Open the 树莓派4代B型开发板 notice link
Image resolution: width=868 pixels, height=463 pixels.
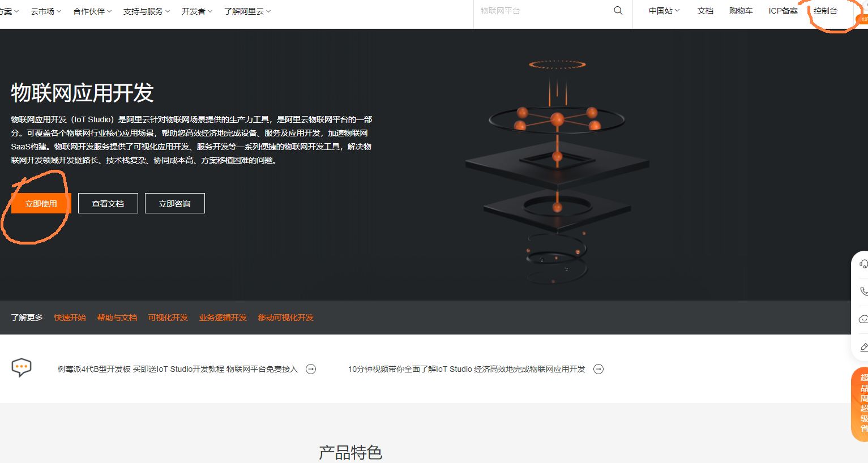click(x=178, y=369)
